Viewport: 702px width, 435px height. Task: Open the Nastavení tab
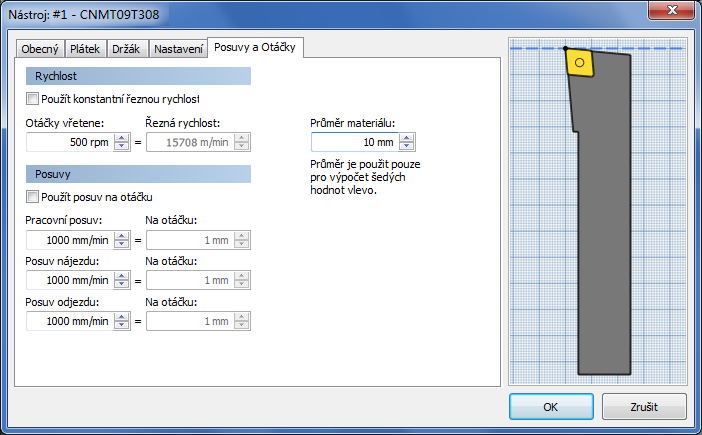(178, 49)
